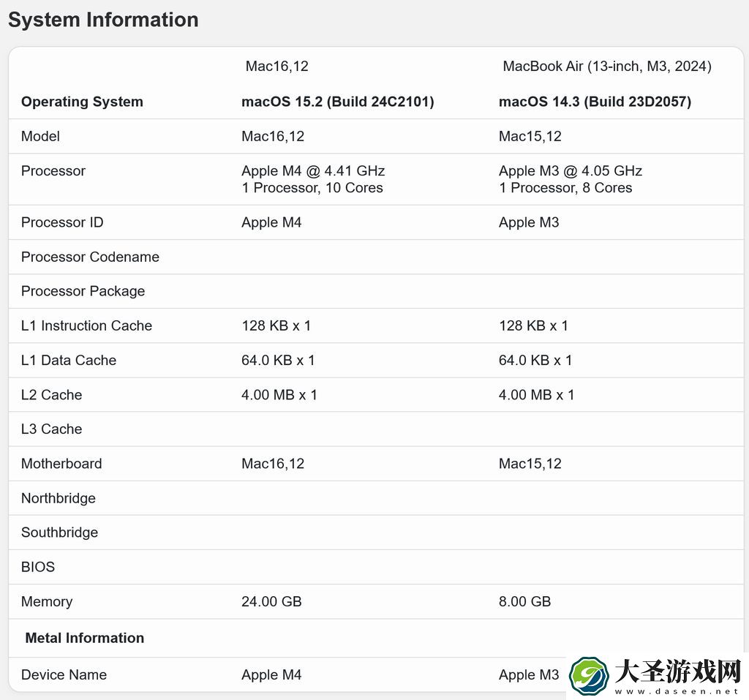Select "Apple M4" in the Processor ID row
The width and height of the screenshot is (749, 700).
[x=271, y=222]
